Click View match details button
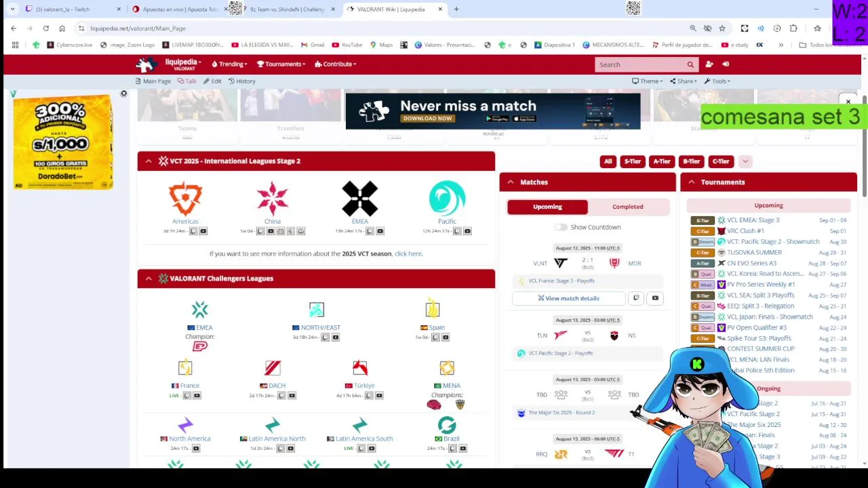The image size is (868, 488). click(x=568, y=298)
